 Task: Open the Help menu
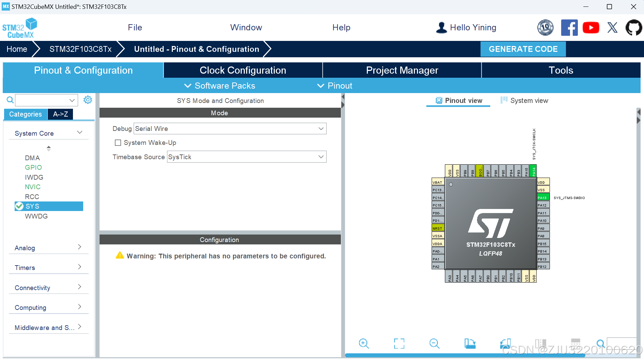[341, 28]
